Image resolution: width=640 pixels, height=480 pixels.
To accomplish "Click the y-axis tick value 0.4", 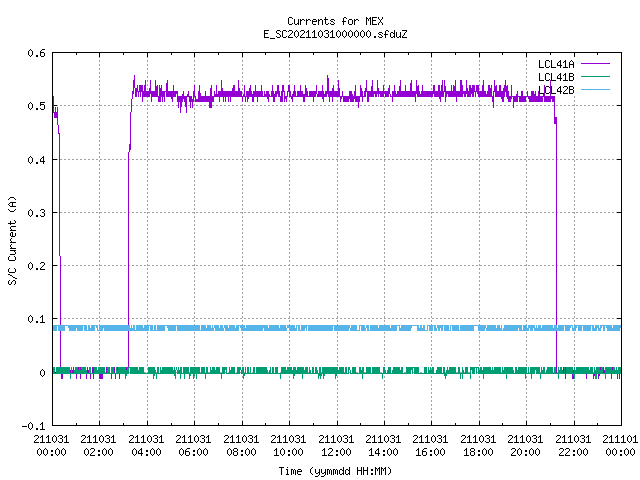I will [36, 160].
